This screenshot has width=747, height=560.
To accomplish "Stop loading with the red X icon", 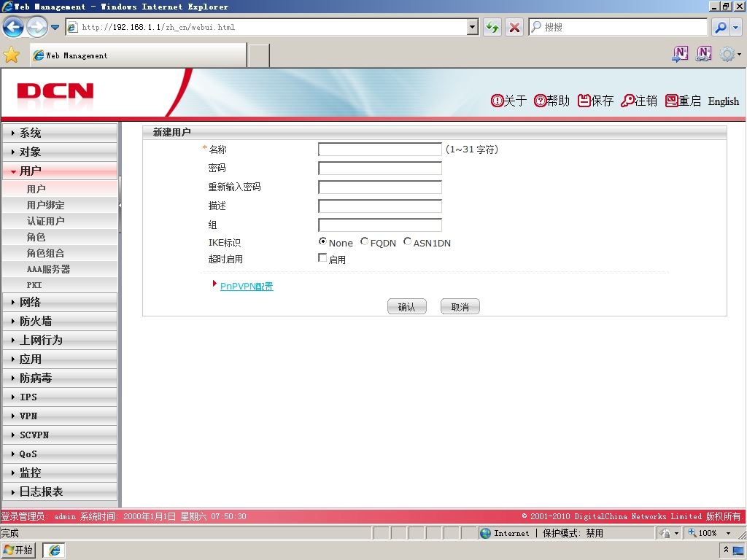I will point(514,27).
